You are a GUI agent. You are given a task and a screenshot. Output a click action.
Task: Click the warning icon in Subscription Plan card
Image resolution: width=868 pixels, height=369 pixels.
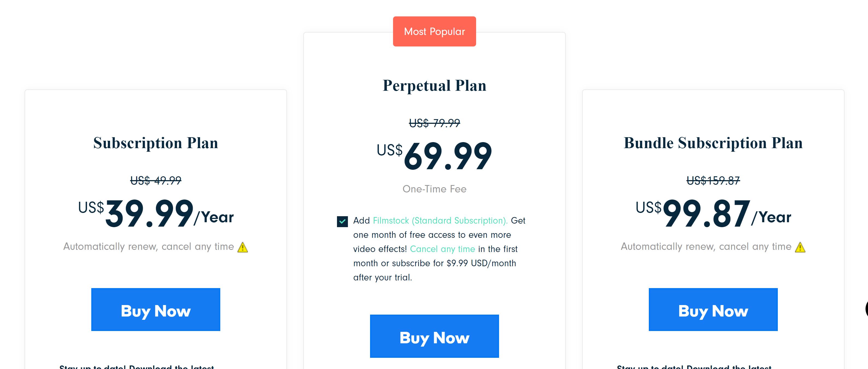click(x=243, y=247)
